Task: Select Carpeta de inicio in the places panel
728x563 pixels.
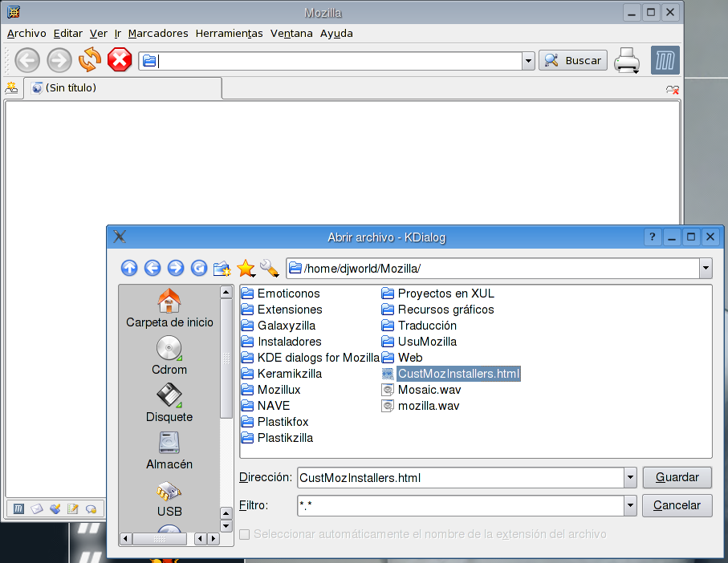Action: 169,309
